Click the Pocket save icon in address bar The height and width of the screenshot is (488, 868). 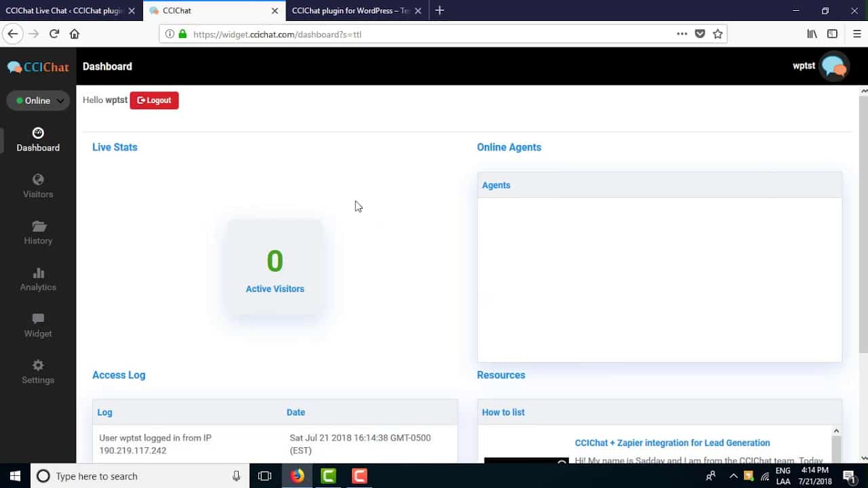click(x=700, y=34)
